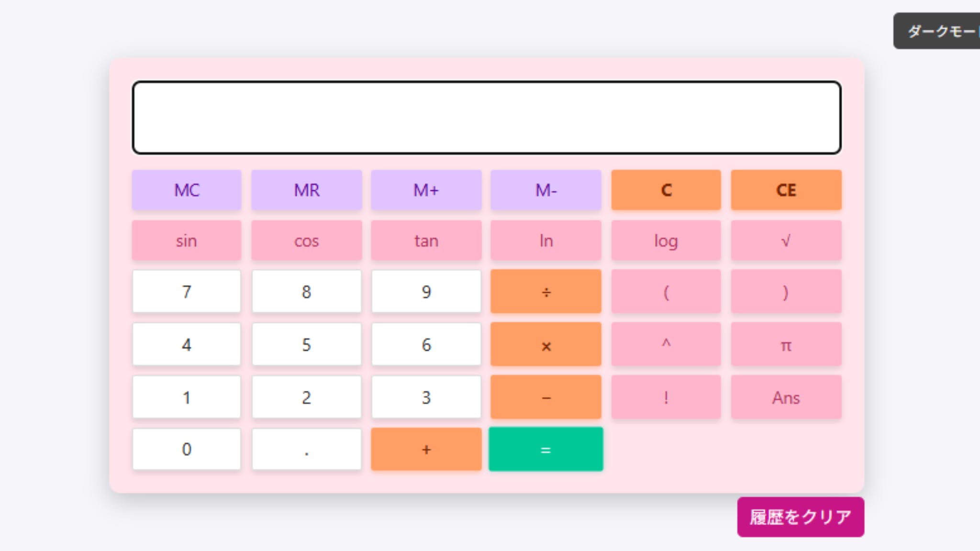
Task: Insert the pi π constant
Action: [786, 344]
